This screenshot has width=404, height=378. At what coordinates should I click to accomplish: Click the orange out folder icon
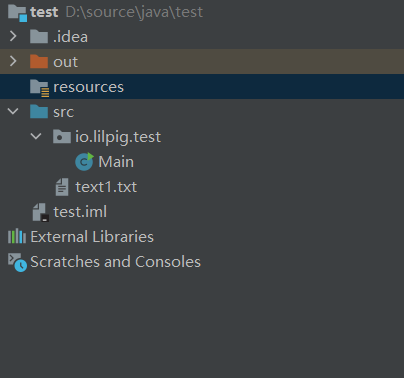tap(39, 61)
